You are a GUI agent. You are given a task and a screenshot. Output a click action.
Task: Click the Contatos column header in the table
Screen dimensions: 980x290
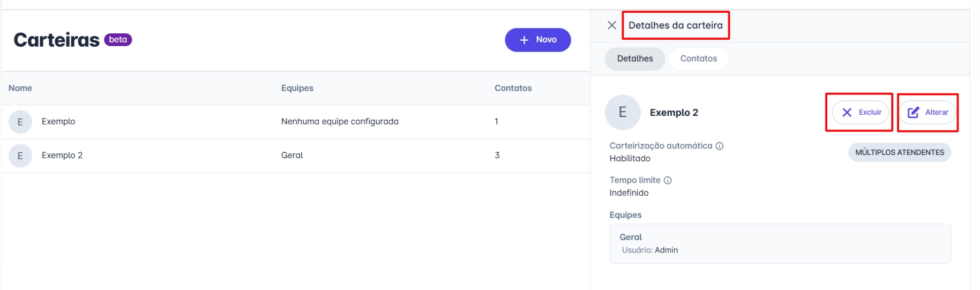pos(513,88)
